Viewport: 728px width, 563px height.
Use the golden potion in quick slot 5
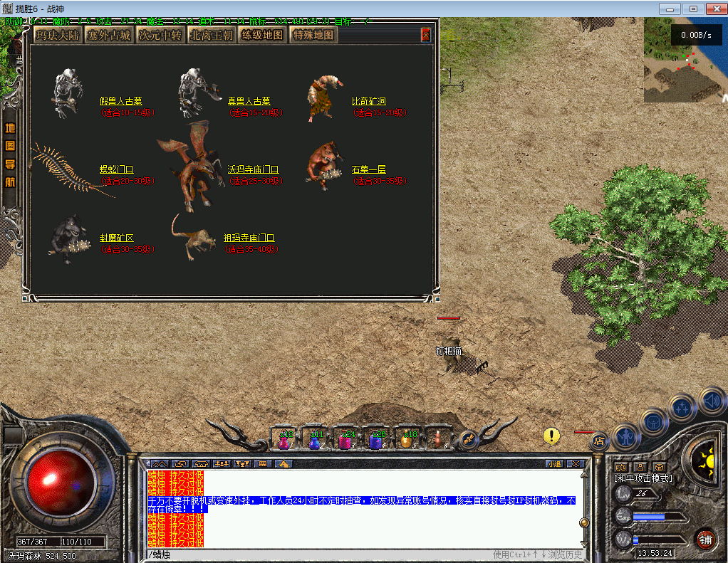click(x=407, y=439)
